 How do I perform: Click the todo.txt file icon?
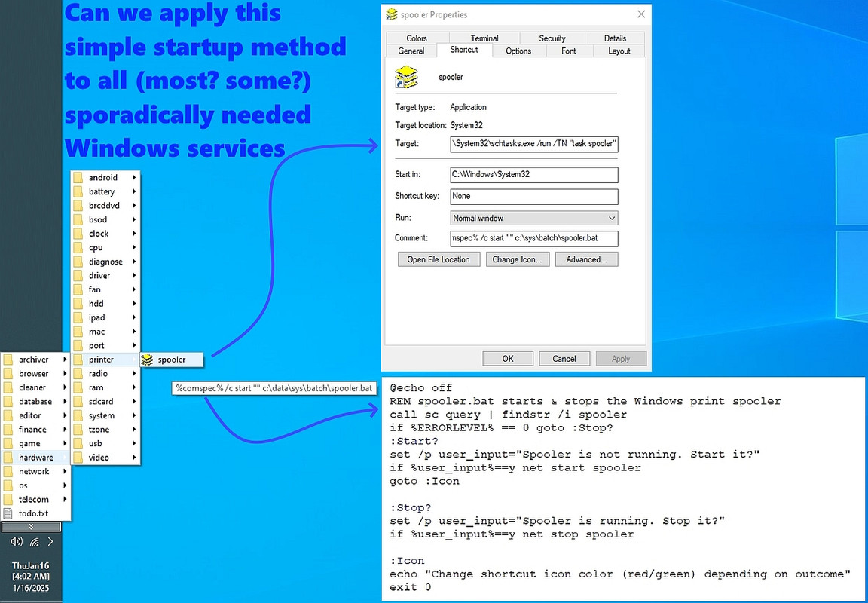pyautogui.click(x=8, y=513)
